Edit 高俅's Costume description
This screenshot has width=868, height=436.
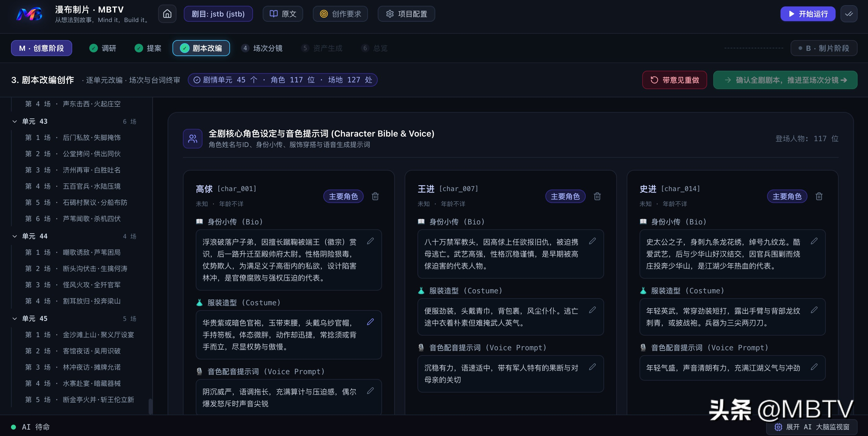tap(370, 322)
